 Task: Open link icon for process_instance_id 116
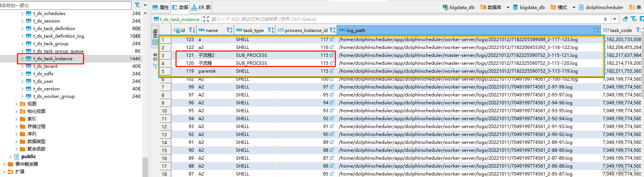pyautogui.click(x=332, y=47)
